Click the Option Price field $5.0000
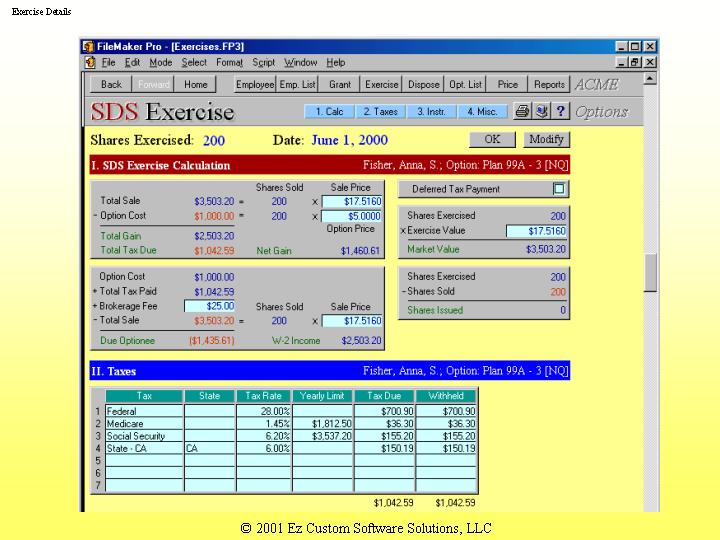The height and width of the screenshot is (540, 720). point(352,216)
